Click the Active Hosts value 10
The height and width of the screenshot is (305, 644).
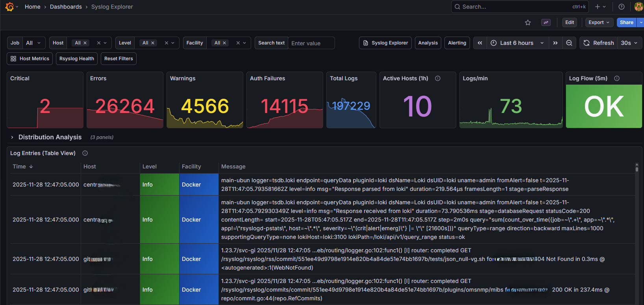[417, 106]
